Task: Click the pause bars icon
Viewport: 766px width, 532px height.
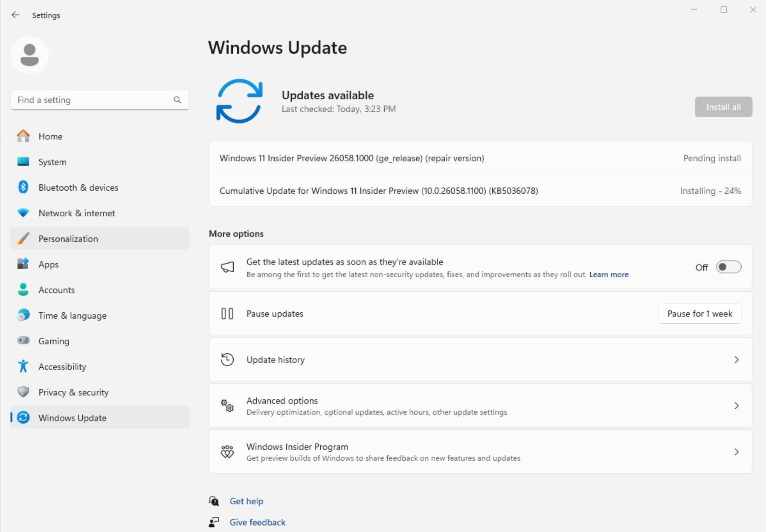Action: click(x=227, y=314)
